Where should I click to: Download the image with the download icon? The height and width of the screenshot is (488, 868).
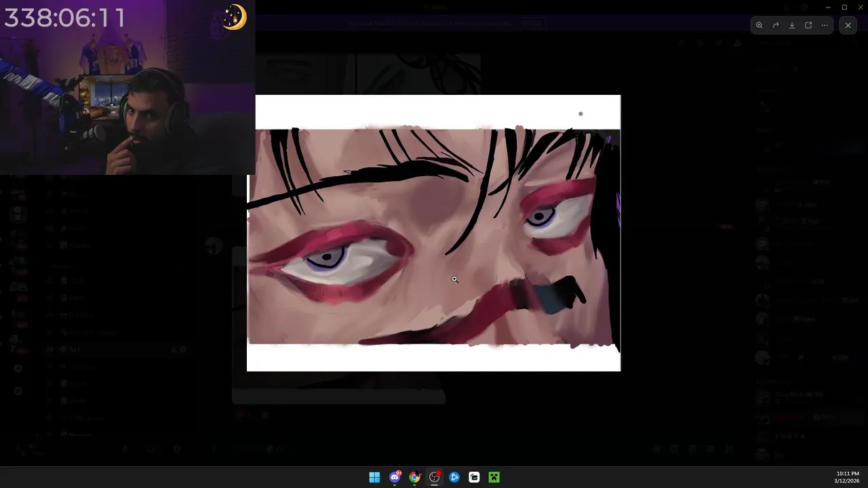click(x=792, y=25)
